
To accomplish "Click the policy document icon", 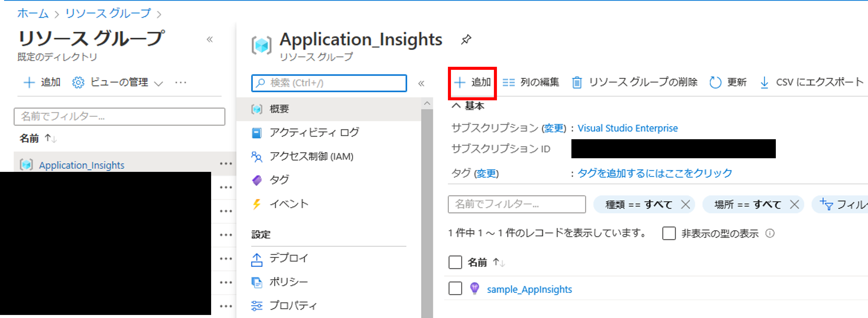I will pyautogui.click(x=257, y=282).
